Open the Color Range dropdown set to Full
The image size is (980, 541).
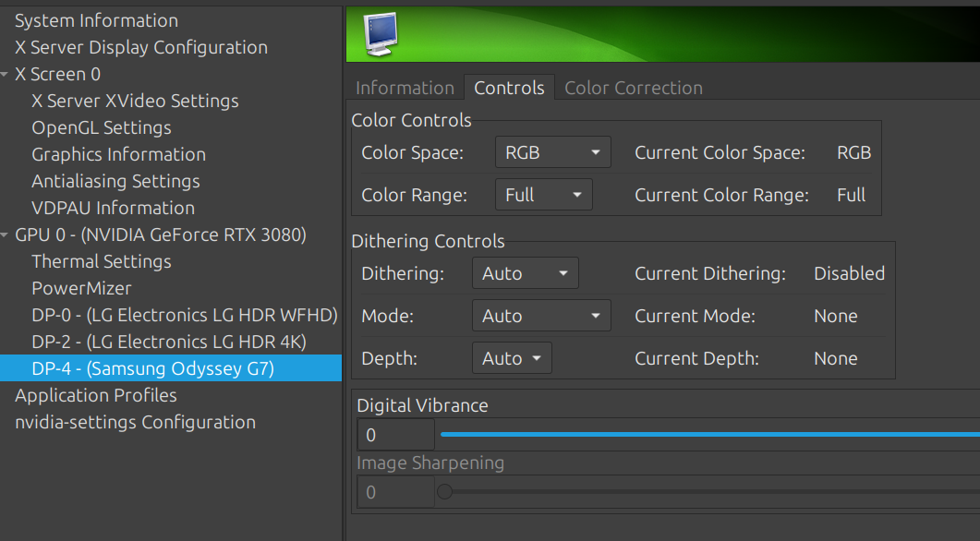[x=544, y=195]
